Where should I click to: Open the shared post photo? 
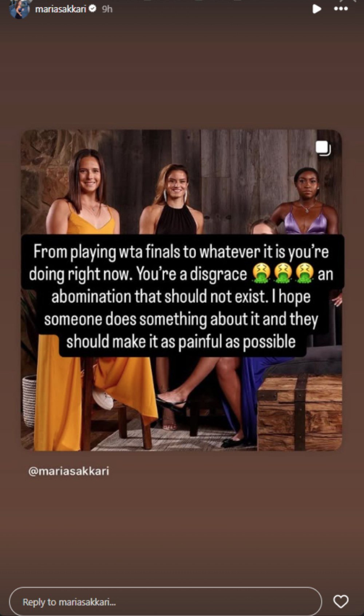pos(181,290)
